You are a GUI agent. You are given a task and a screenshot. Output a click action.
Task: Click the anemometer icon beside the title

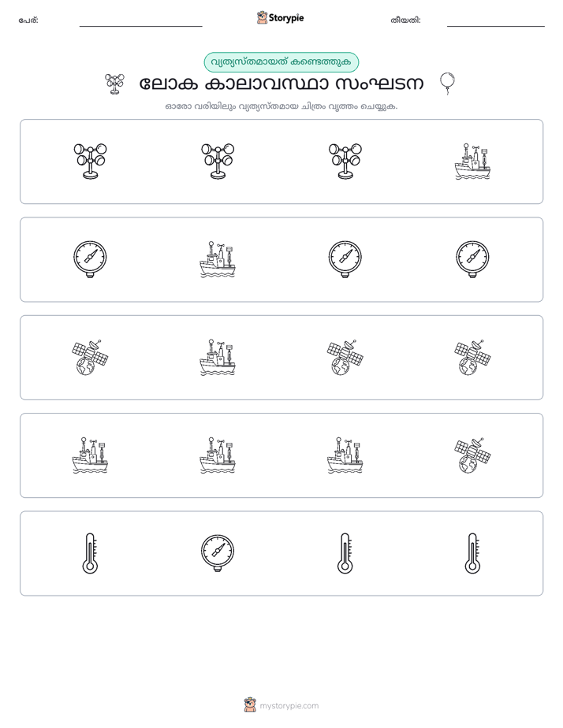pyautogui.click(x=115, y=84)
